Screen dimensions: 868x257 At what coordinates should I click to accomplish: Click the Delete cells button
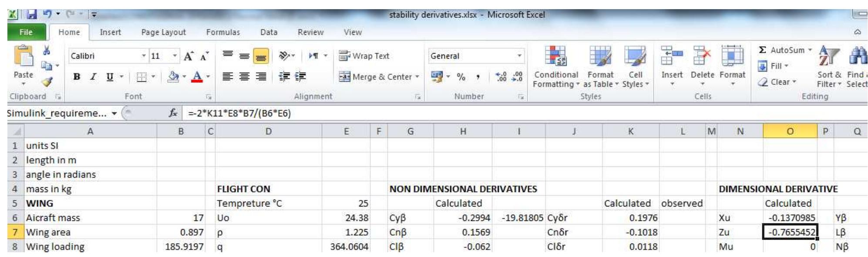tap(702, 67)
